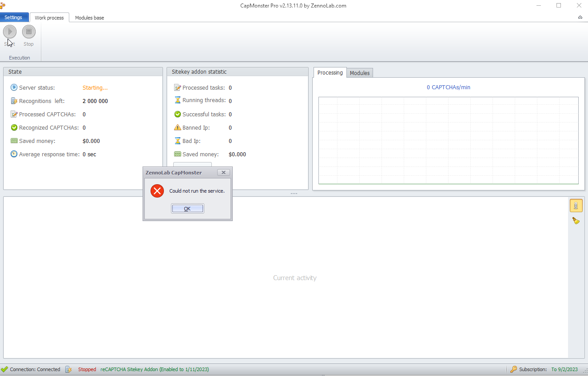Click the CAPTCHAs per minute chart area
The image size is (588, 376).
pos(449,140)
